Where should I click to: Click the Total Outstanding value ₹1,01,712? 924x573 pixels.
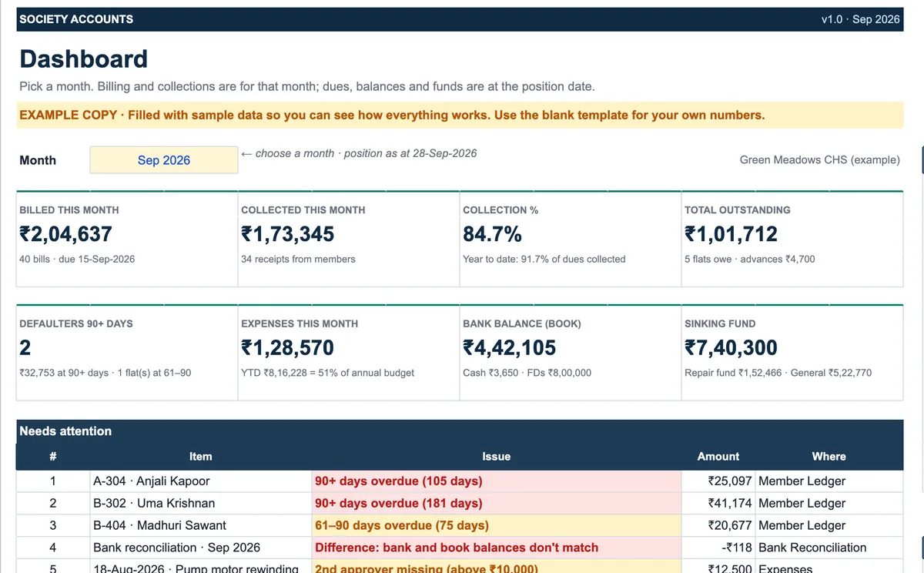[731, 233]
